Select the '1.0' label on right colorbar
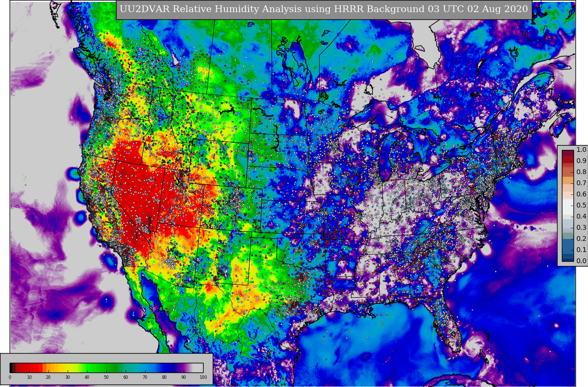Screen dimensions: 588x387 (x=581, y=150)
